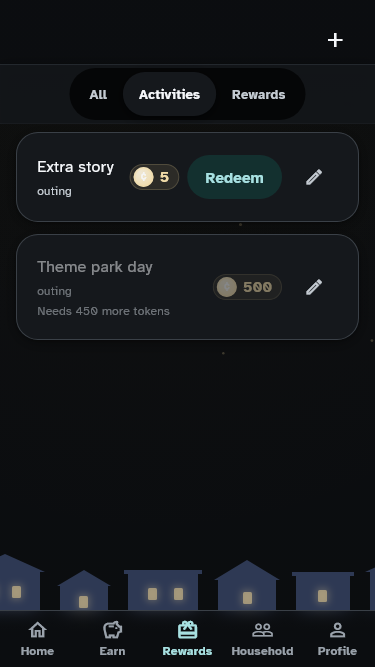Select the Activities filter tab
The image size is (375, 667).
click(169, 94)
